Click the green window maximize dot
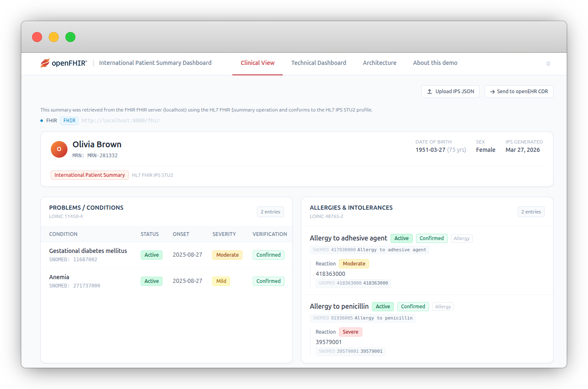 (x=70, y=37)
